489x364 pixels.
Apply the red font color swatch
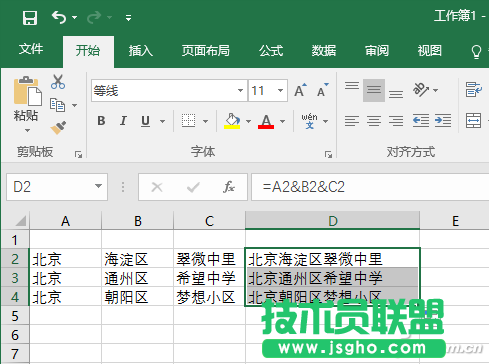266,121
